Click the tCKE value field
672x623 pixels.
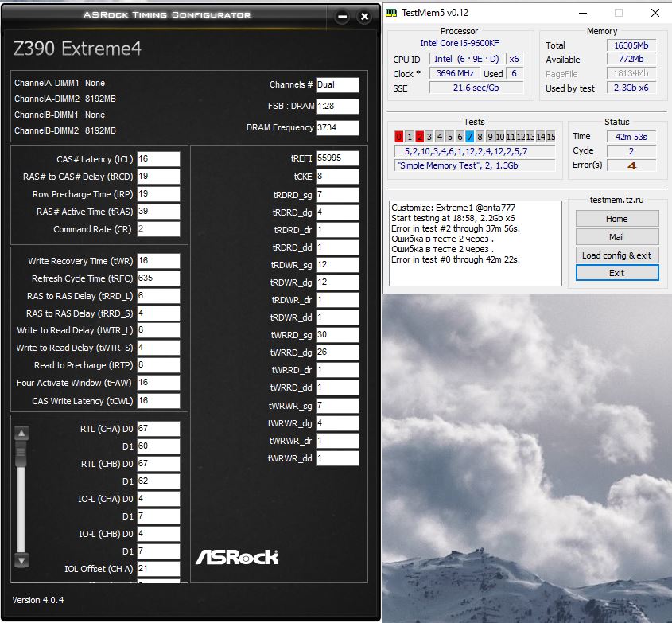click(337, 177)
